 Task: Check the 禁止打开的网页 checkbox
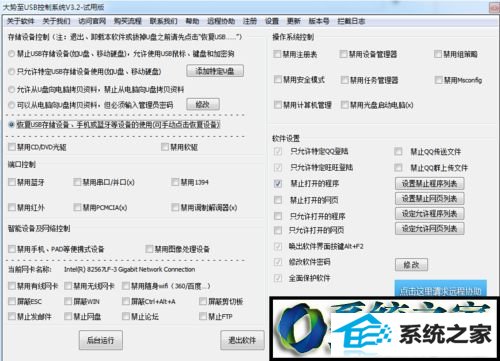point(278,200)
